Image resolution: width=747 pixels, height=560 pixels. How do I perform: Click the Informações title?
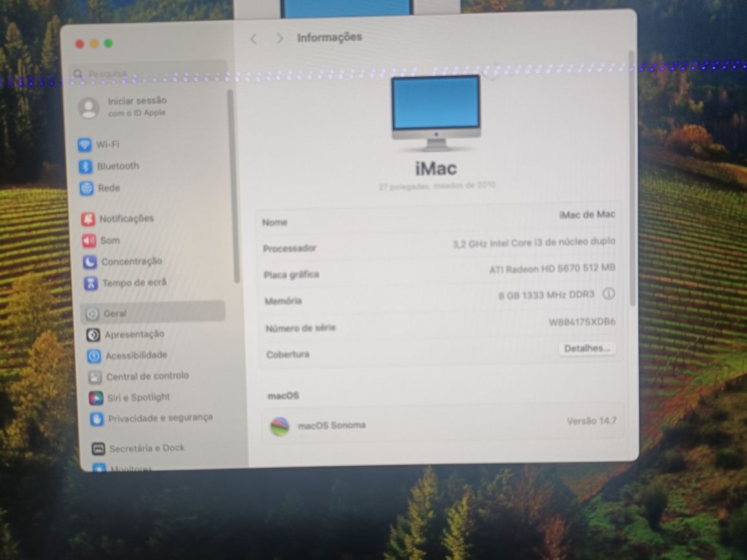click(330, 37)
